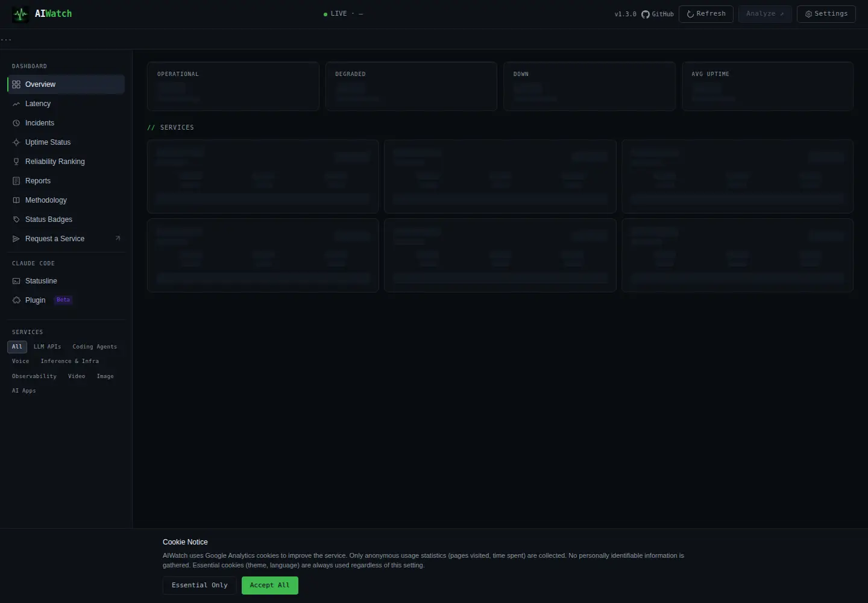Show Observability services
The height and width of the screenshot is (603, 868).
[34, 376]
